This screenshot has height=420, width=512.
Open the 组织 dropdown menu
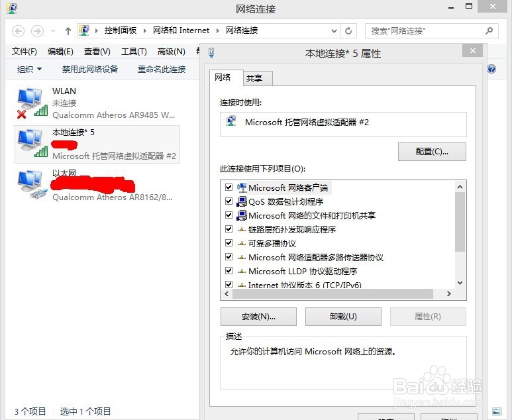click(29, 70)
